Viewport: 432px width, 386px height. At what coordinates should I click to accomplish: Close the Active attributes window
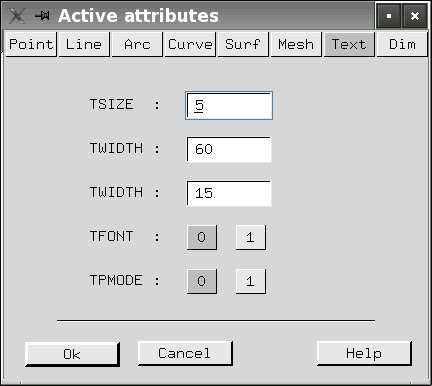(x=415, y=16)
